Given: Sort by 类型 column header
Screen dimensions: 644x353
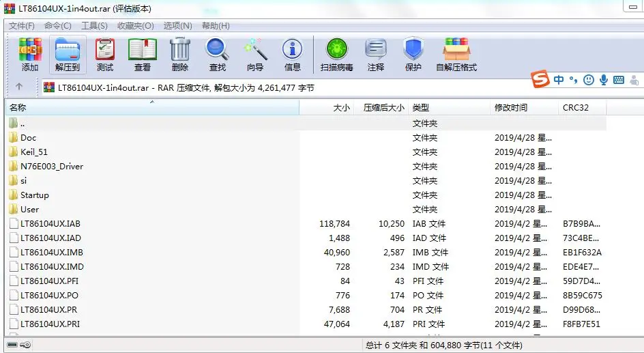Looking at the screenshot, I should 450,108.
